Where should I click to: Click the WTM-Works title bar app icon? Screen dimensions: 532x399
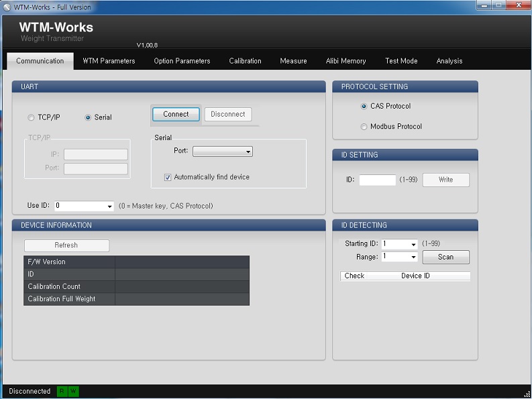coord(7,7)
